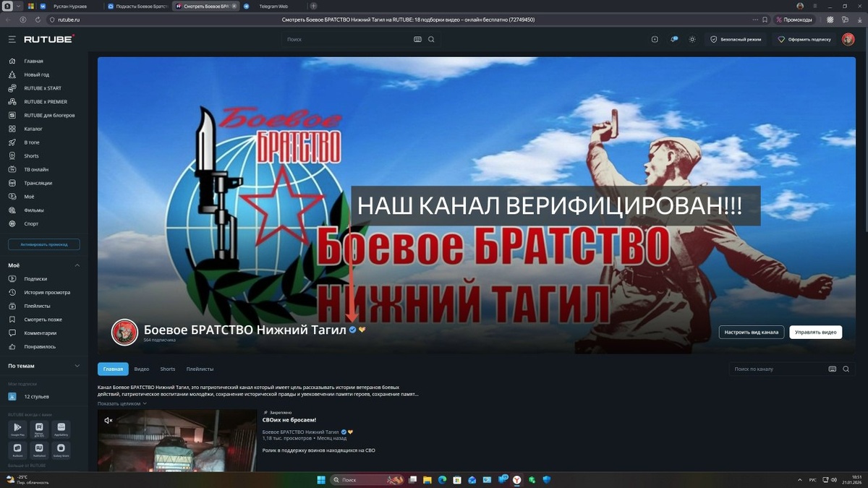This screenshot has width=868, height=488.
Task: Switch to the Подкасты Боевое Братство browser tab
Action: click(137, 6)
